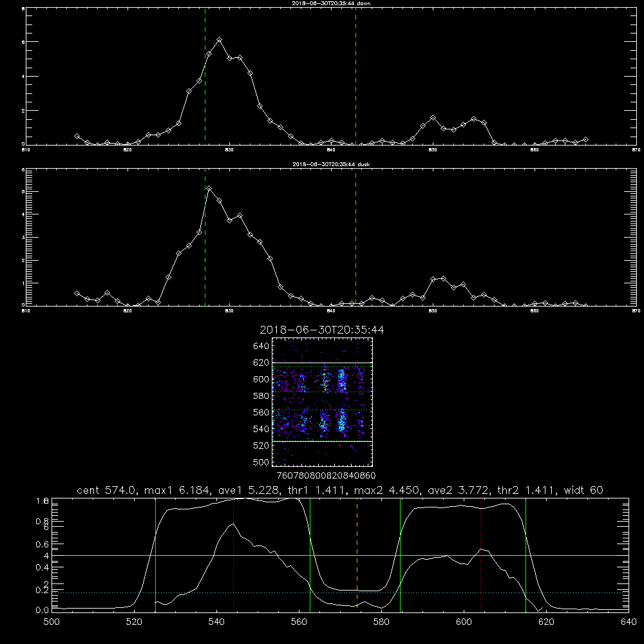The height and width of the screenshot is (644, 644).
Task: Click the right green dashed line in dawn plot
Action: click(x=355, y=77)
